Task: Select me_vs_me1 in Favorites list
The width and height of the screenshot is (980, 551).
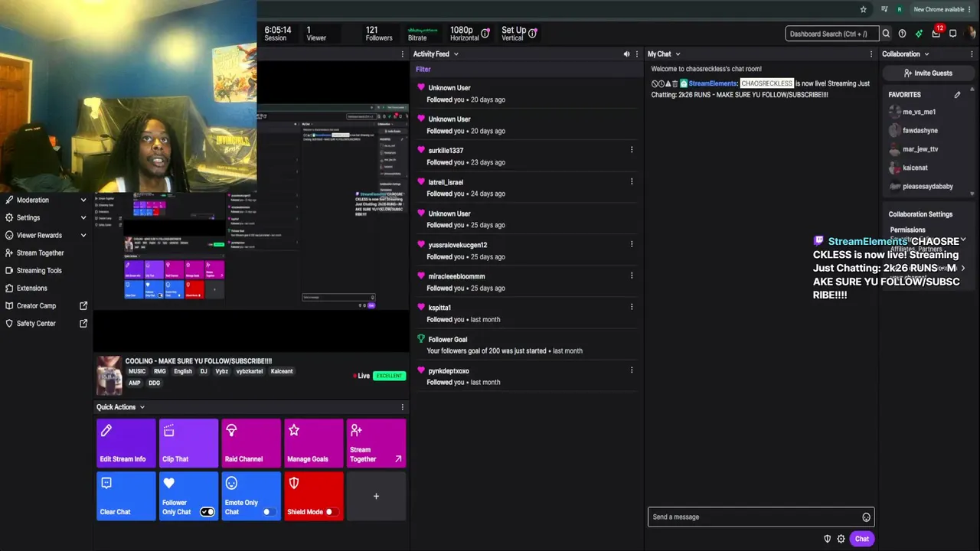Action: 919,112
